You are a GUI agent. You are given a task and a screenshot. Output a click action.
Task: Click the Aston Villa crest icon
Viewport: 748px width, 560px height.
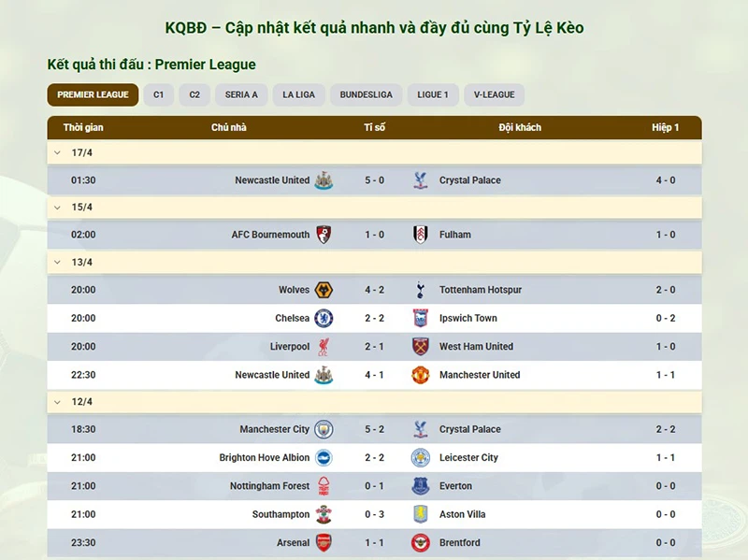point(420,514)
